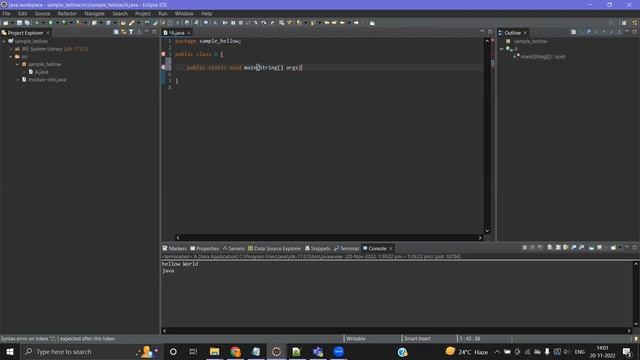This screenshot has width=640, height=360.
Task: Toggle Scroll Lock in the Console toolbar
Action: coord(558,247)
